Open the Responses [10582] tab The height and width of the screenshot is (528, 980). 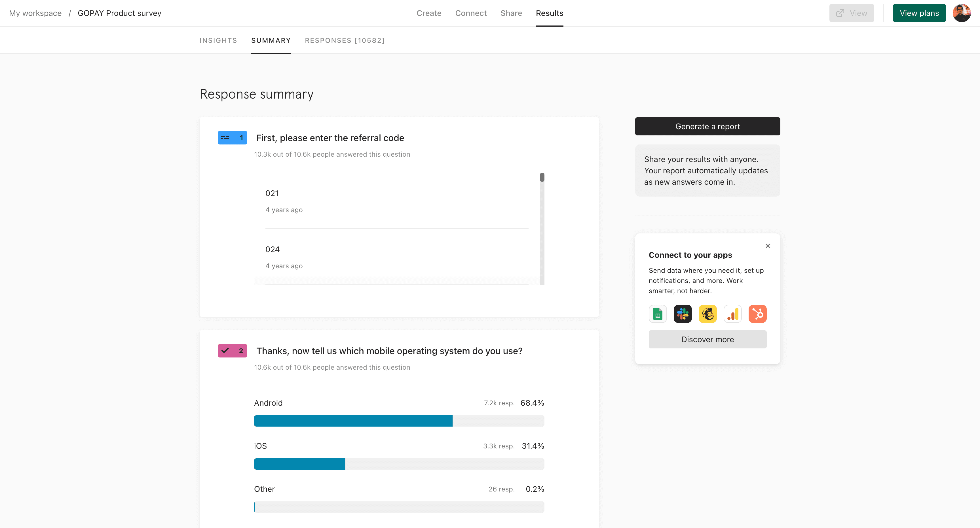pos(345,40)
